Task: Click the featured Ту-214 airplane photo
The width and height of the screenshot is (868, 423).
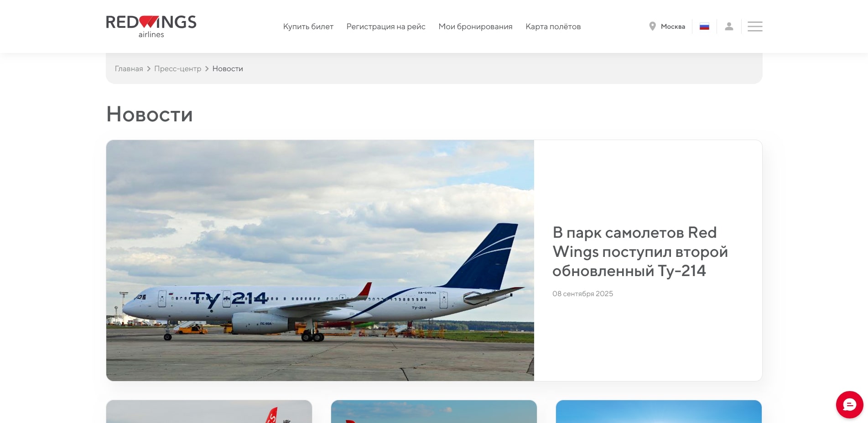Action: (320, 260)
